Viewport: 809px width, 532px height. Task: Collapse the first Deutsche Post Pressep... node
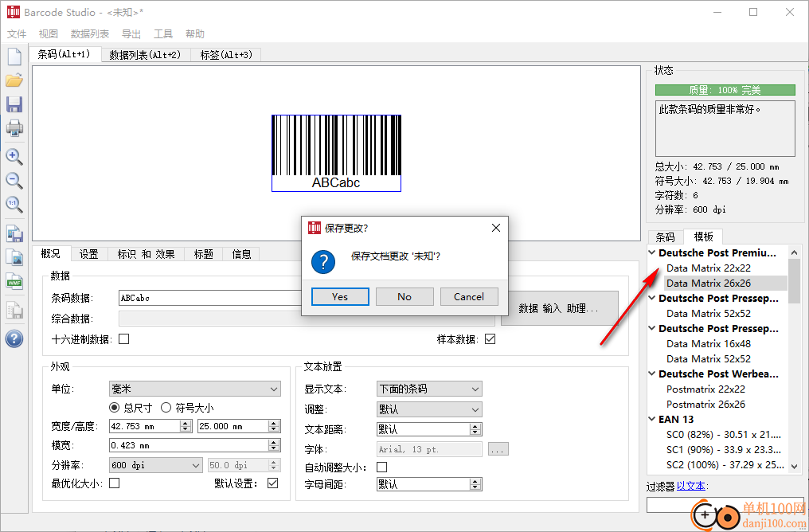652,298
